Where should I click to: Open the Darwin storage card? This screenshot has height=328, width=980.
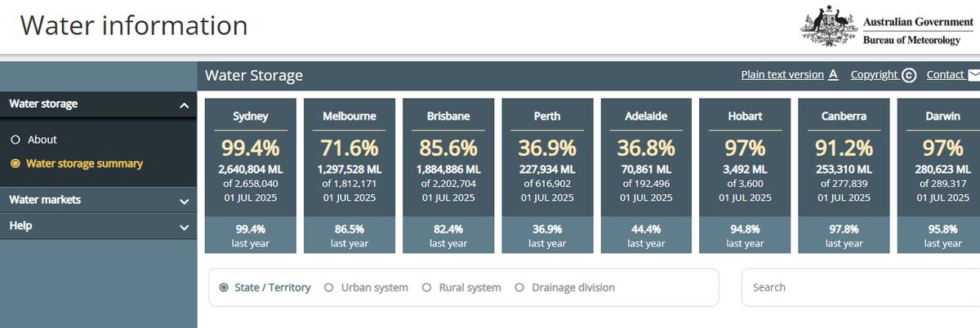(938, 177)
